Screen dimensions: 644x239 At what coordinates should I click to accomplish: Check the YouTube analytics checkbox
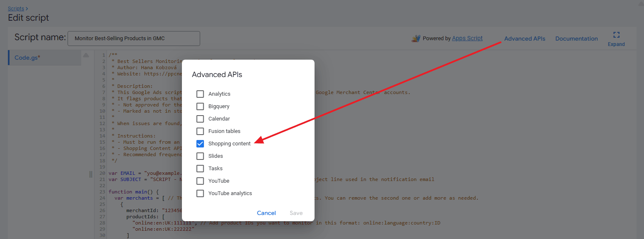click(x=200, y=193)
